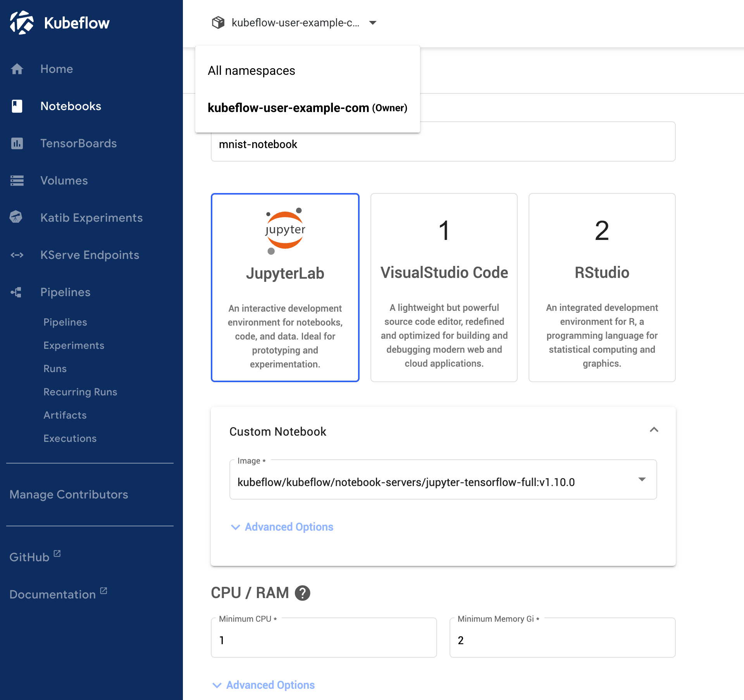Viewport: 744px width, 700px height.
Task: Open KServe Endpoints
Action: [x=90, y=255]
